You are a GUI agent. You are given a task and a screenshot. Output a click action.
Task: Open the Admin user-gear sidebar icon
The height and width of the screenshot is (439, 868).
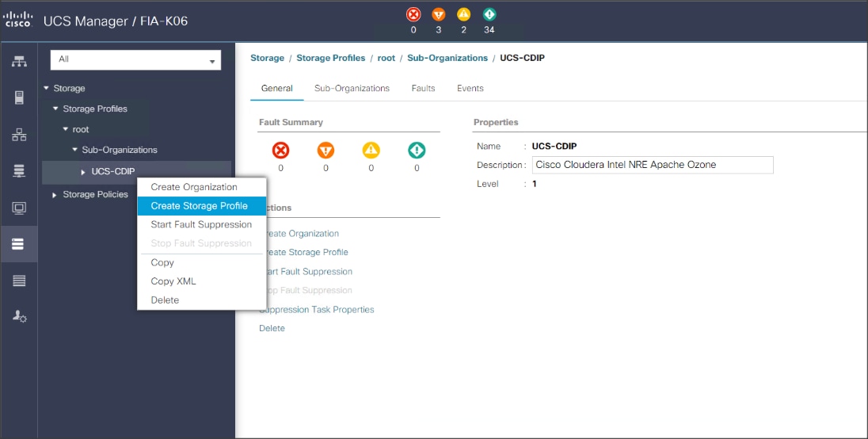(x=19, y=316)
